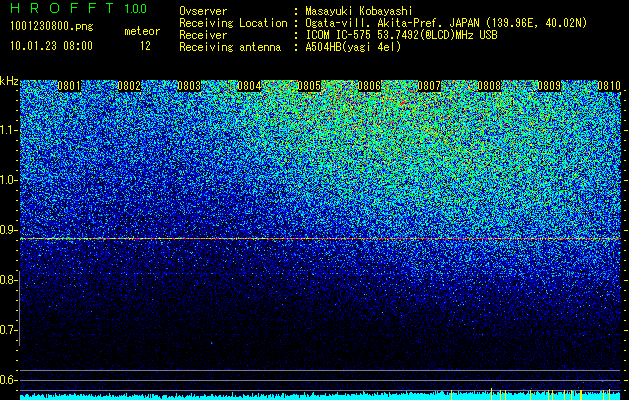Screen dimensions: 629x400
Task: Click the 0807 time marker
Action: point(429,86)
